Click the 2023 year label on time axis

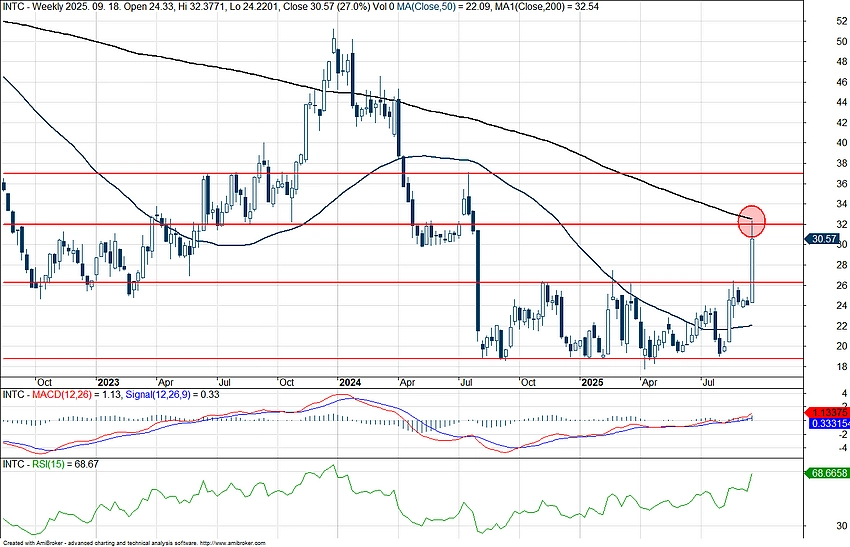(108, 382)
